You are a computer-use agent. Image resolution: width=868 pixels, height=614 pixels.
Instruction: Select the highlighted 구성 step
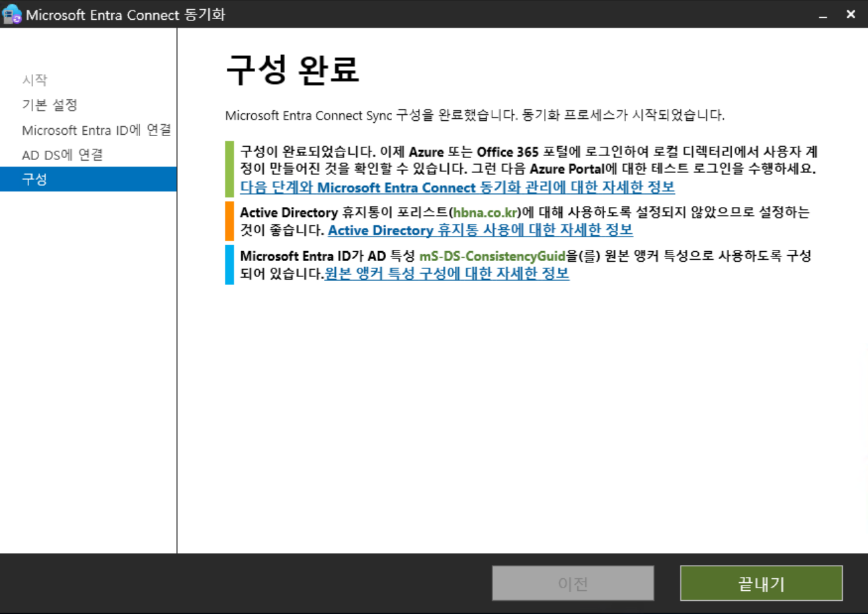click(x=89, y=179)
